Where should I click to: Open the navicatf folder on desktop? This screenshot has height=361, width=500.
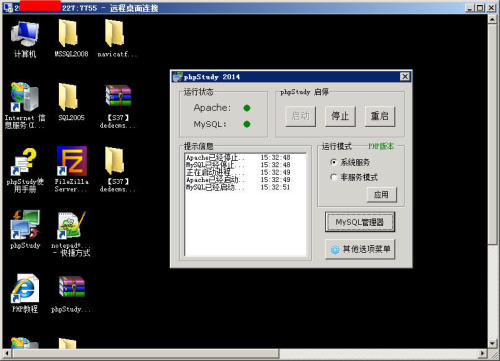coord(115,33)
